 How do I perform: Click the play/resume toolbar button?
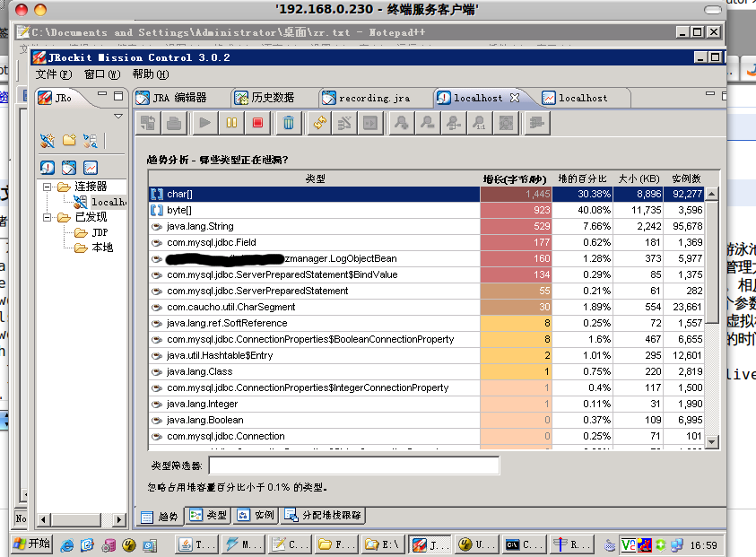pyautogui.click(x=204, y=123)
